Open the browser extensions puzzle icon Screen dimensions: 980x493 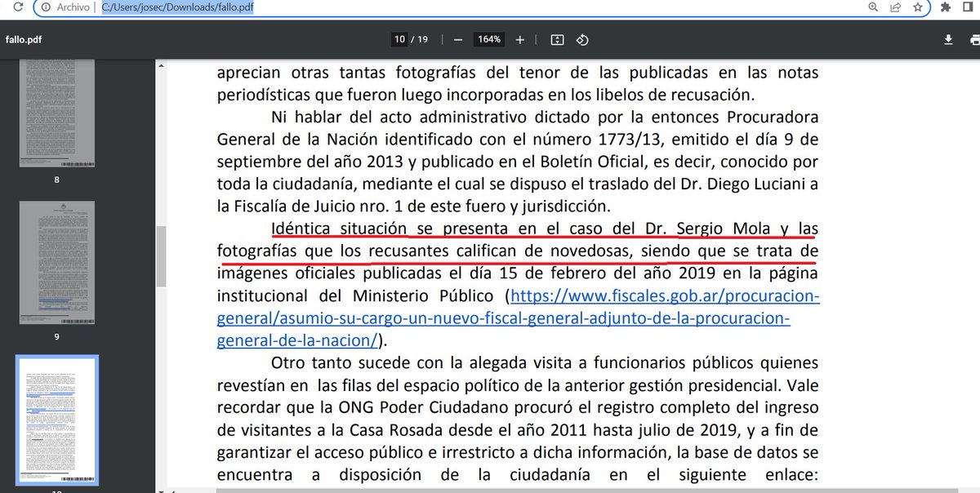(x=946, y=7)
